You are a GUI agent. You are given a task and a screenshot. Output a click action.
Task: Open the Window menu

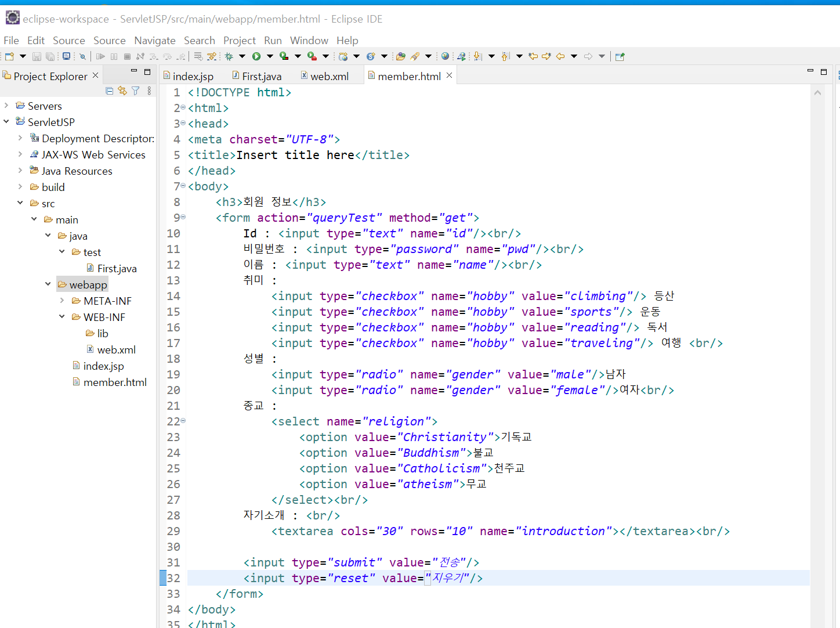pyautogui.click(x=309, y=40)
